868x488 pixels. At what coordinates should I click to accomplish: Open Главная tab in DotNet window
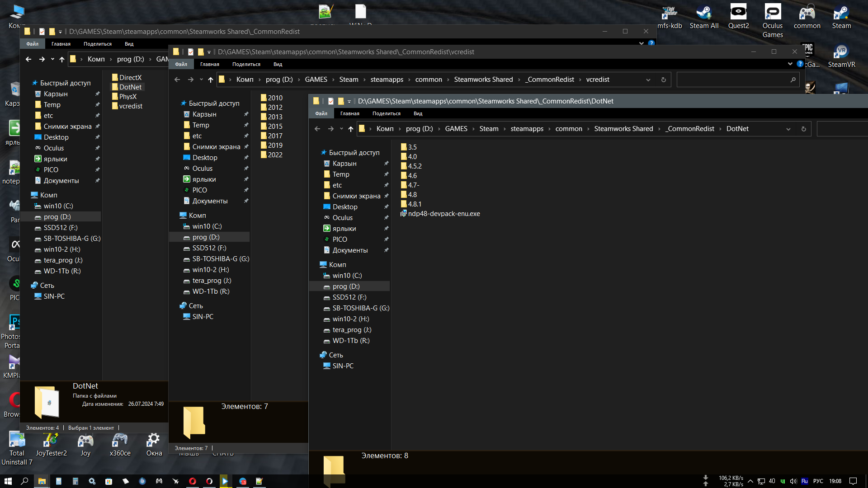(350, 113)
